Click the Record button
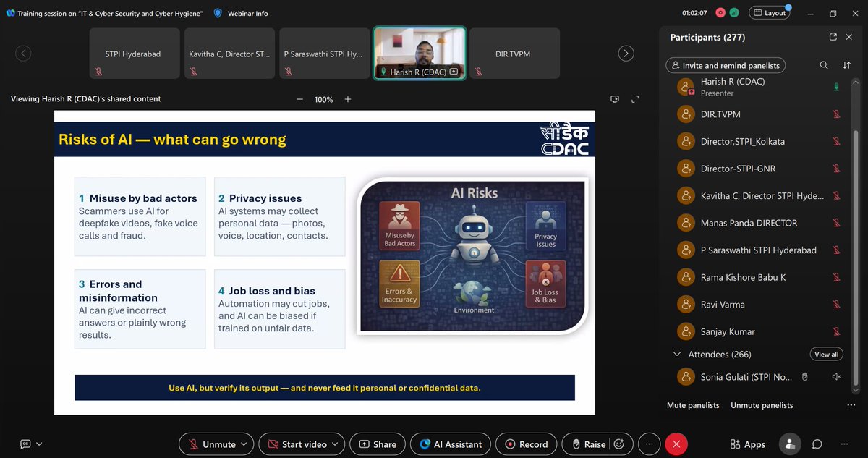 (527, 444)
